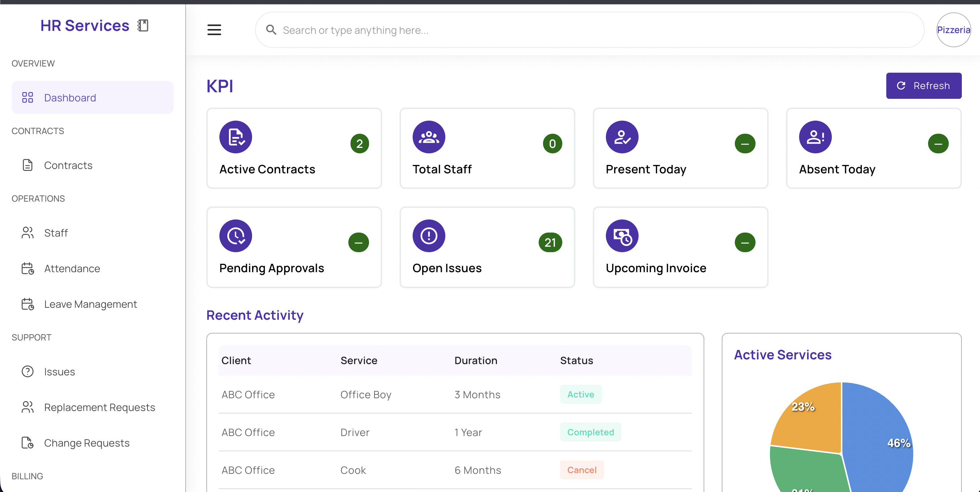Click the Issues question mark icon
Screen dimensions: 980x492
[x=27, y=371]
